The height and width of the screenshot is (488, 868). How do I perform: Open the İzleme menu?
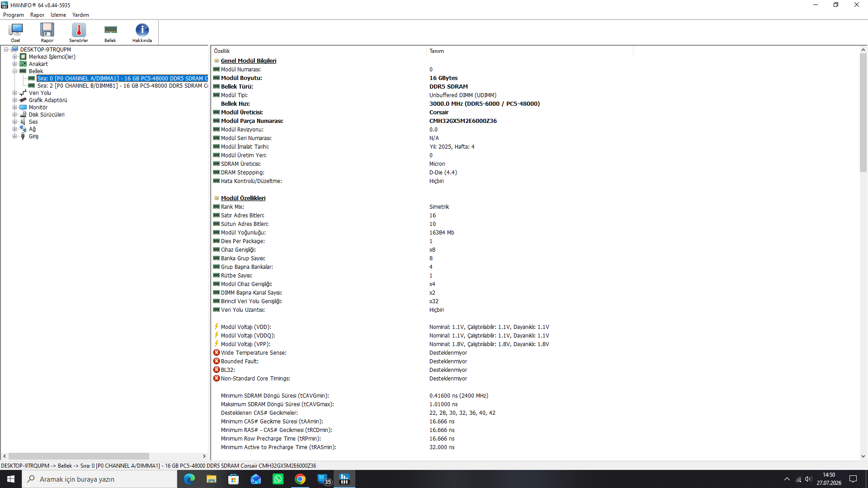pyautogui.click(x=58, y=15)
